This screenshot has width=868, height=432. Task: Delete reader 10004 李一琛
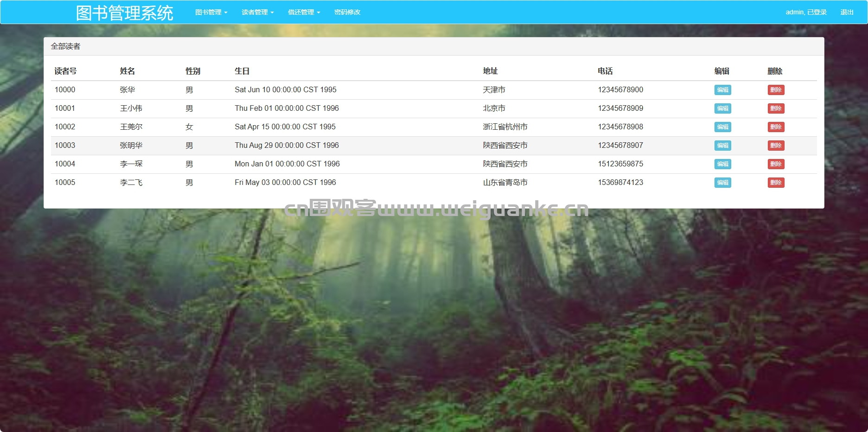(776, 164)
